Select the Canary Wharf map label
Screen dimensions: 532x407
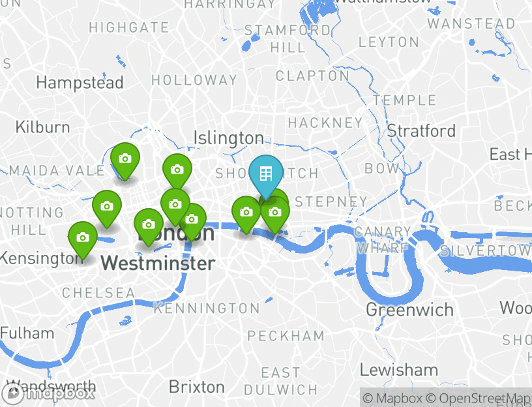coord(383,240)
